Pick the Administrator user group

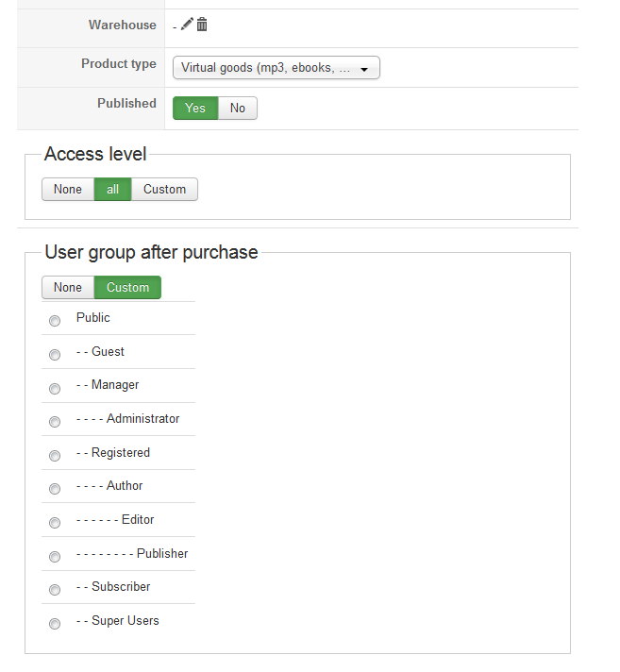55,422
